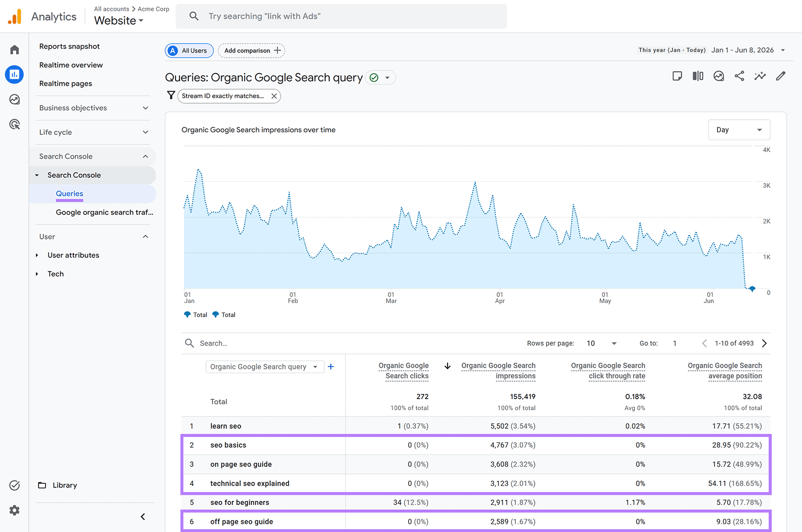Click the last data point on chart
802x532 pixels.
(752, 289)
